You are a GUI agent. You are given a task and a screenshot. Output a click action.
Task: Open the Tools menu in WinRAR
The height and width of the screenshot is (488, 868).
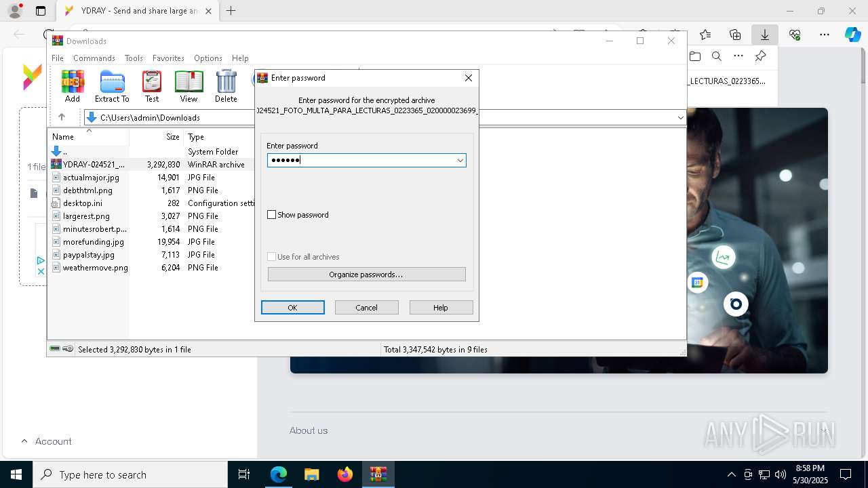(134, 58)
